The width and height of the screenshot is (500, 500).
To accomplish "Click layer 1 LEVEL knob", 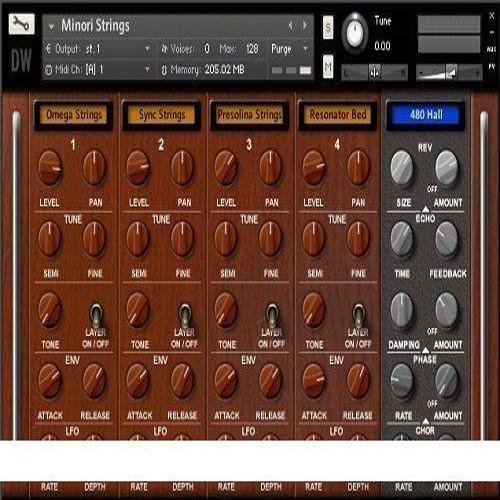I will point(50,168).
